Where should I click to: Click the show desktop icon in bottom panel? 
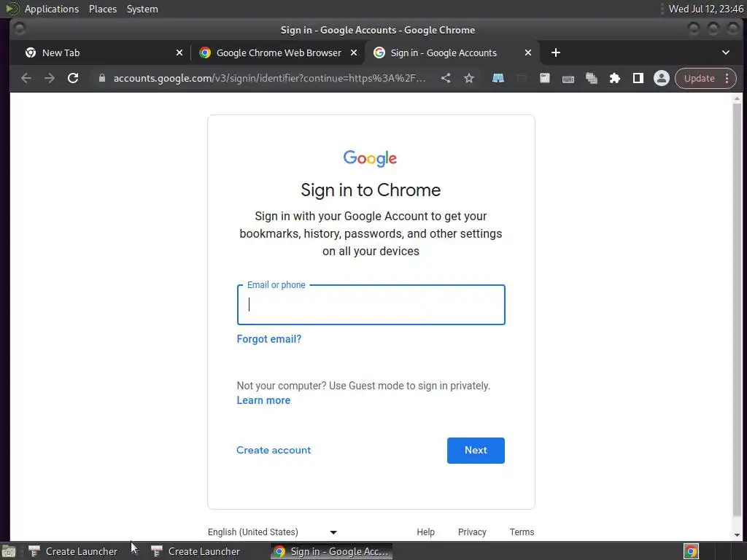[x=9, y=551]
